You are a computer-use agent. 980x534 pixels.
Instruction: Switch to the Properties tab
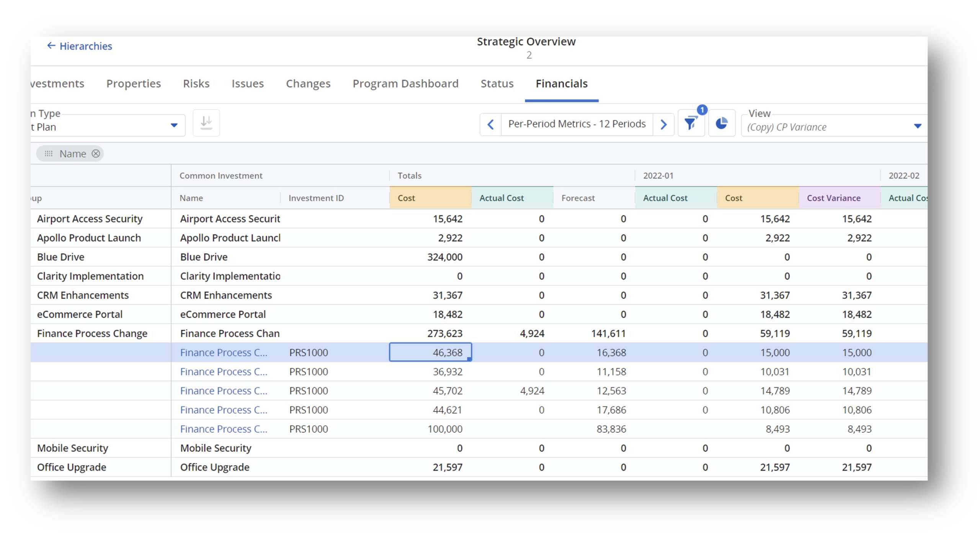134,84
